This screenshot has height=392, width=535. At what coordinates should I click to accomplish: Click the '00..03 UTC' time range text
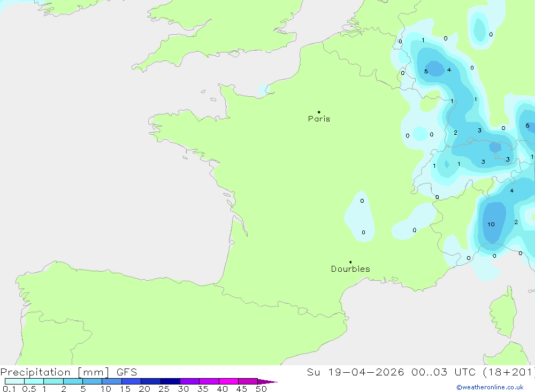pos(444,372)
